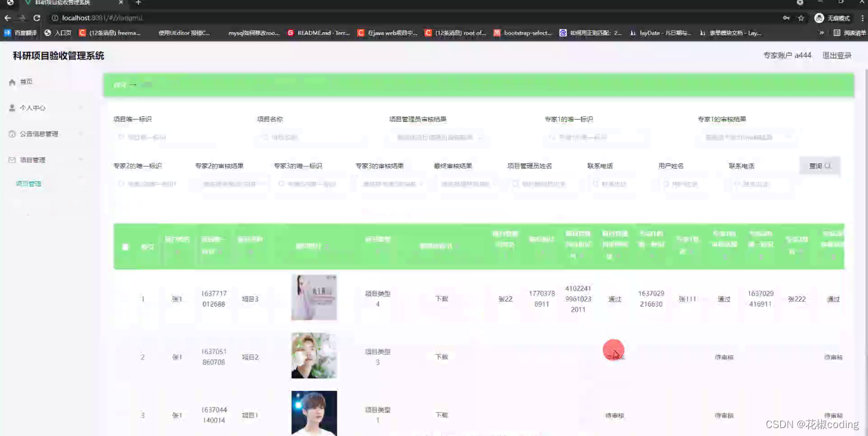Click the browser back navigation arrow
The width and height of the screenshot is (868, 436).
[7, 18]
